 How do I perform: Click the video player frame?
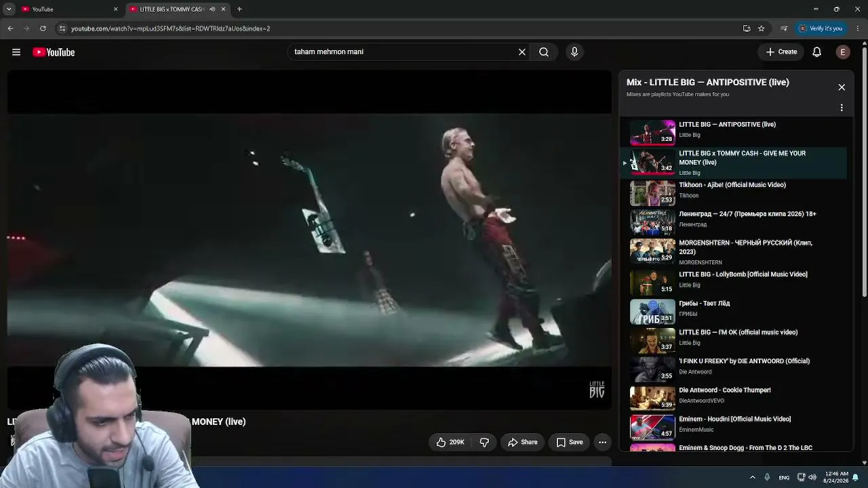click(x=309, y=240)
